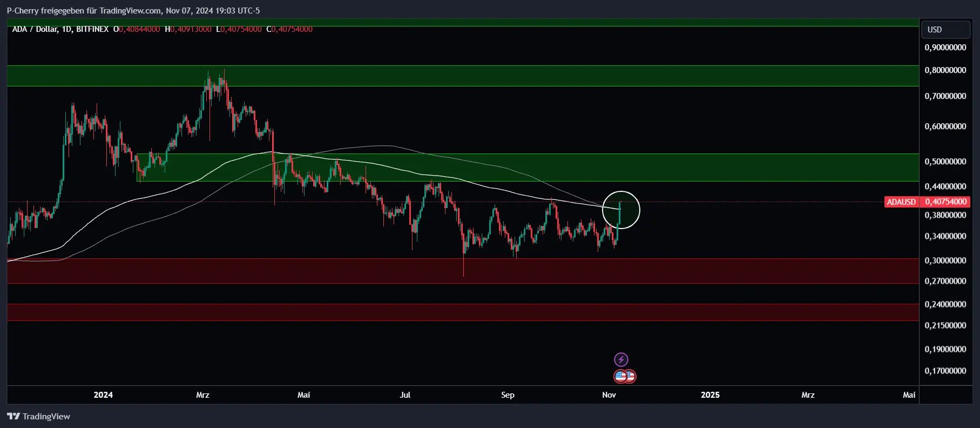
Task: Click the 0,90000000 price axis label
Action: pos(945,48)
